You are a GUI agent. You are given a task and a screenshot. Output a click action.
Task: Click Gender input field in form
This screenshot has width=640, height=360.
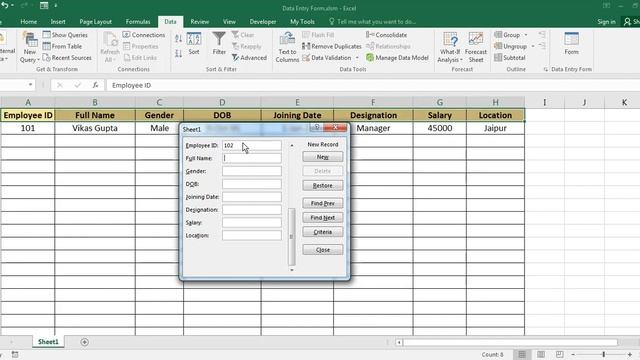coord(251,171)
